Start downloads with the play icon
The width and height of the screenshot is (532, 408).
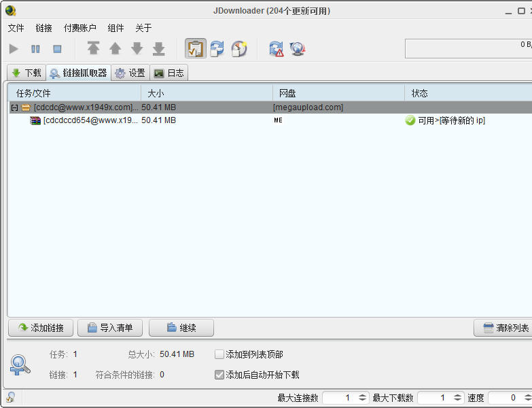tap(14, 49)
